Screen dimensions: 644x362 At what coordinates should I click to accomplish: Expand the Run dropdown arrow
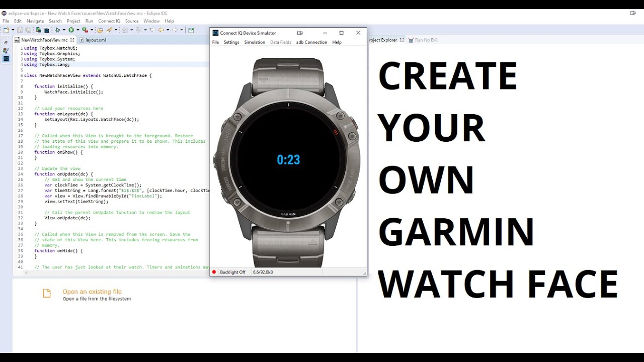tap(78, 30)
